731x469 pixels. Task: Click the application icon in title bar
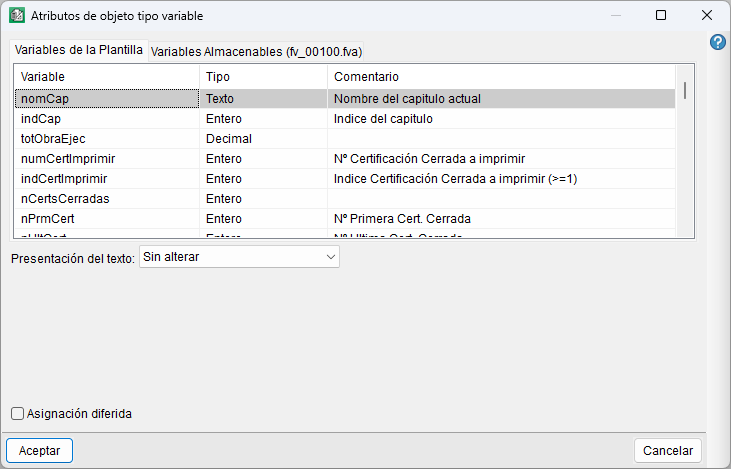(17, 15)
